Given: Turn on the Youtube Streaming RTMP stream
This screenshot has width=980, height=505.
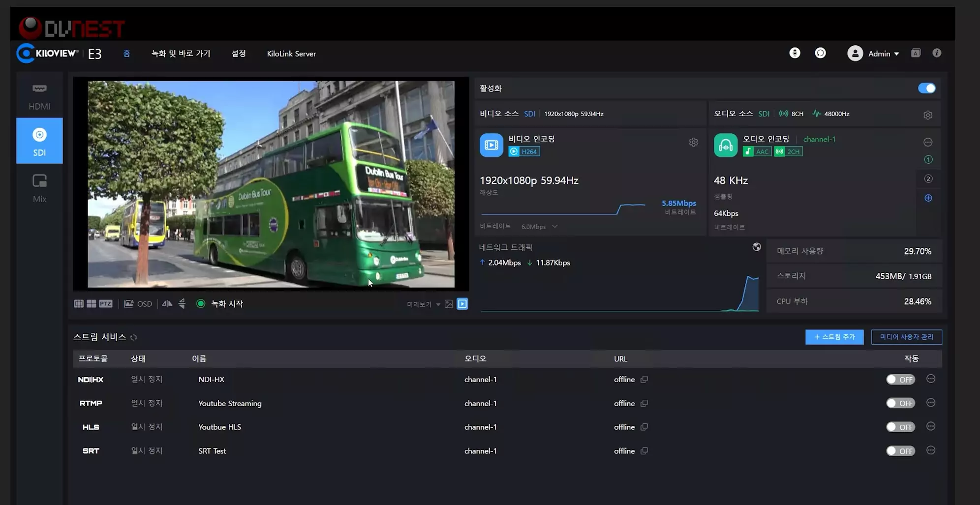Looking at the screenshot, I should click(900, 403).
